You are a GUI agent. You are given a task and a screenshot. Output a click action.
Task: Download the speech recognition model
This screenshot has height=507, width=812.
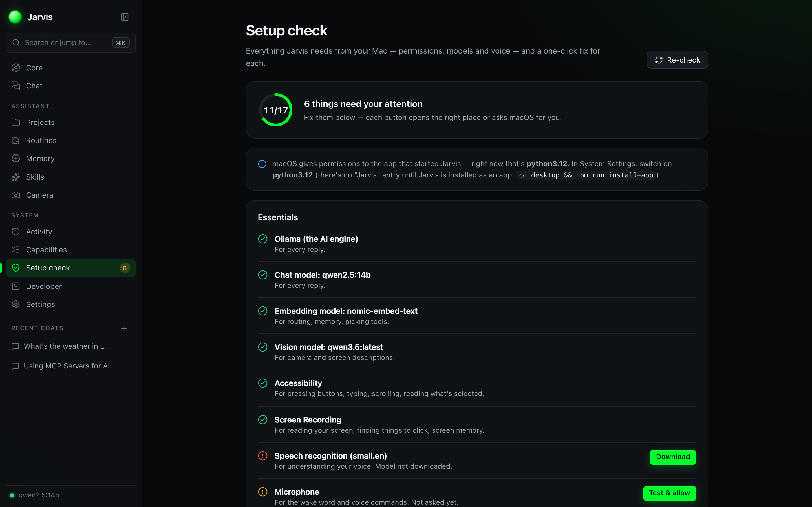(x=673, y=457)
